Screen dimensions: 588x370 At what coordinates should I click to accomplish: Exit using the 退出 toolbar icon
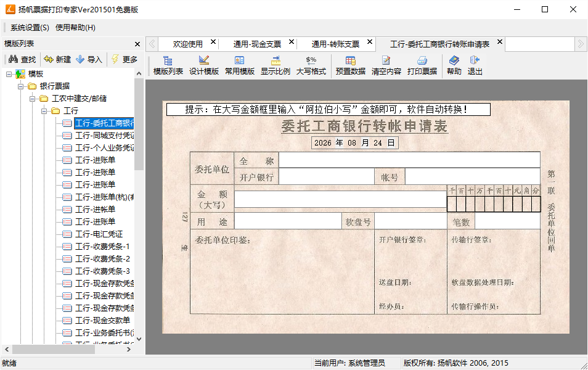[x=475, y=65]
